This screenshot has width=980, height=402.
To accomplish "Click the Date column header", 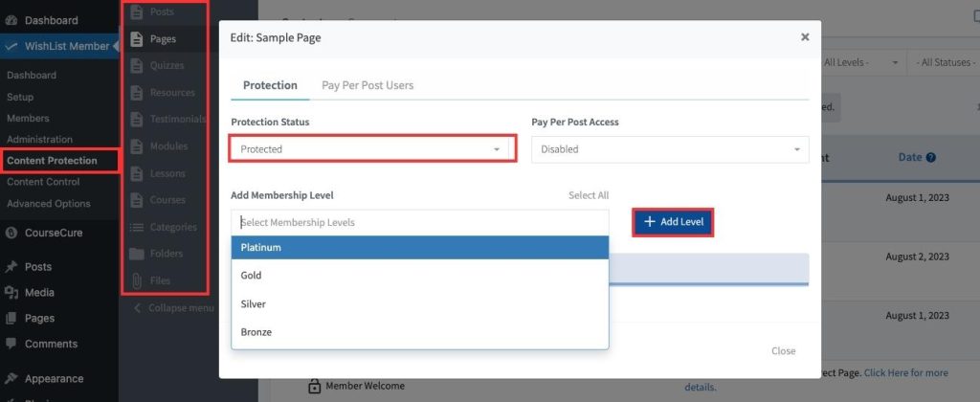I will (x=910, y=158).
